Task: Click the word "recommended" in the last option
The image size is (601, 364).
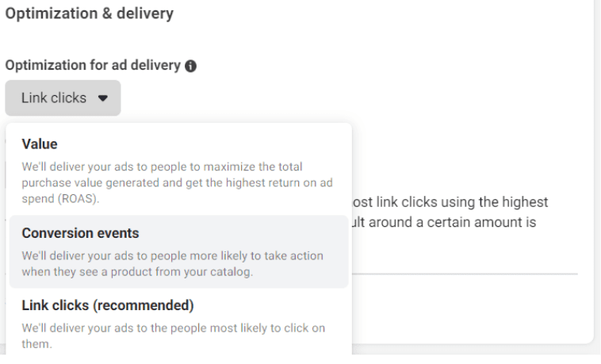Action: 143,305
